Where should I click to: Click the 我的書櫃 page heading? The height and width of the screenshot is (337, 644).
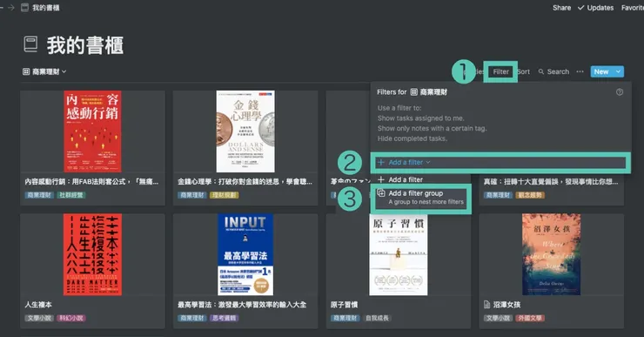pyautogui.click(x=84, y=44)
